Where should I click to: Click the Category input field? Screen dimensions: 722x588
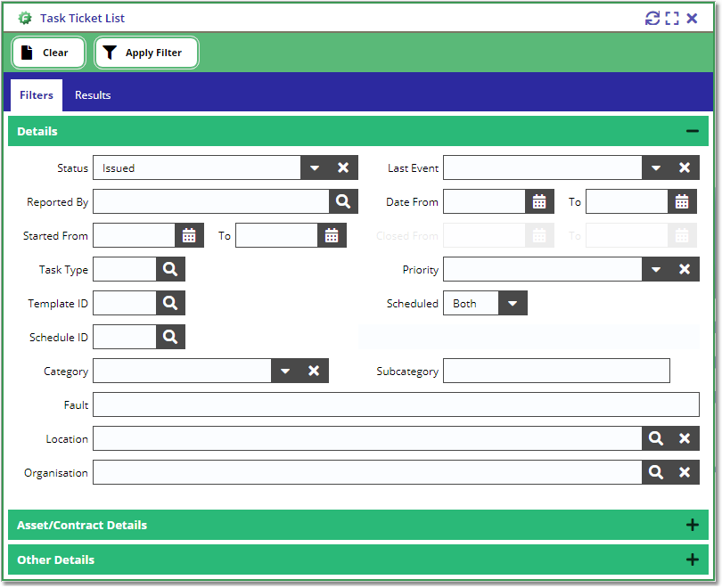(x=183, y=371)
